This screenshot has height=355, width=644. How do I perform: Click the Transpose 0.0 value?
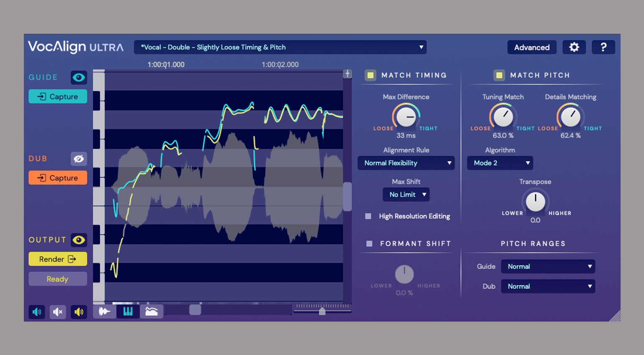535,220
